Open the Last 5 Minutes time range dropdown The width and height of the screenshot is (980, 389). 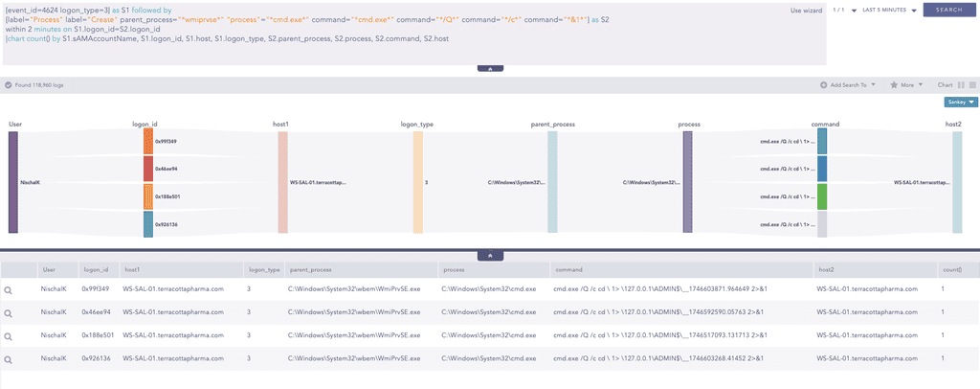point(888,10)
